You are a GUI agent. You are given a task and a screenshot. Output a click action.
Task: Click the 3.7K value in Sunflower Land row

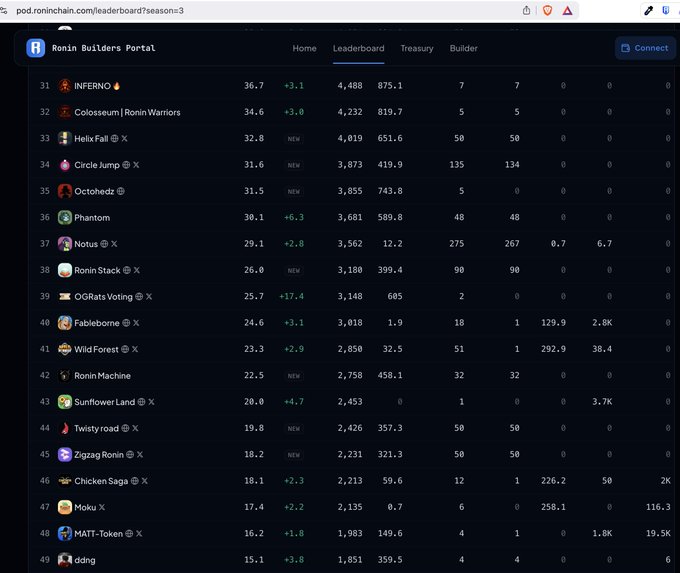(602, 402)
